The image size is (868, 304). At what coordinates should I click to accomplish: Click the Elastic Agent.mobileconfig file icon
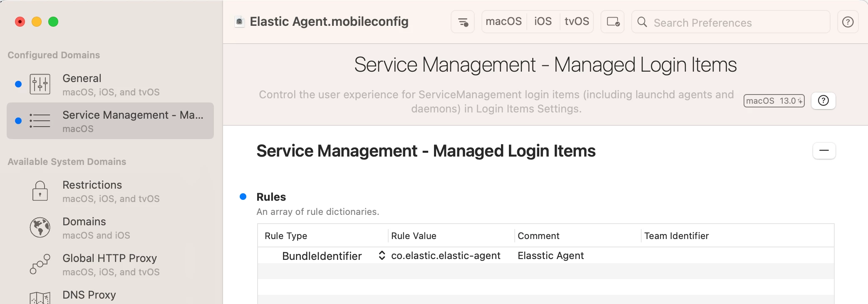[239, 22]
